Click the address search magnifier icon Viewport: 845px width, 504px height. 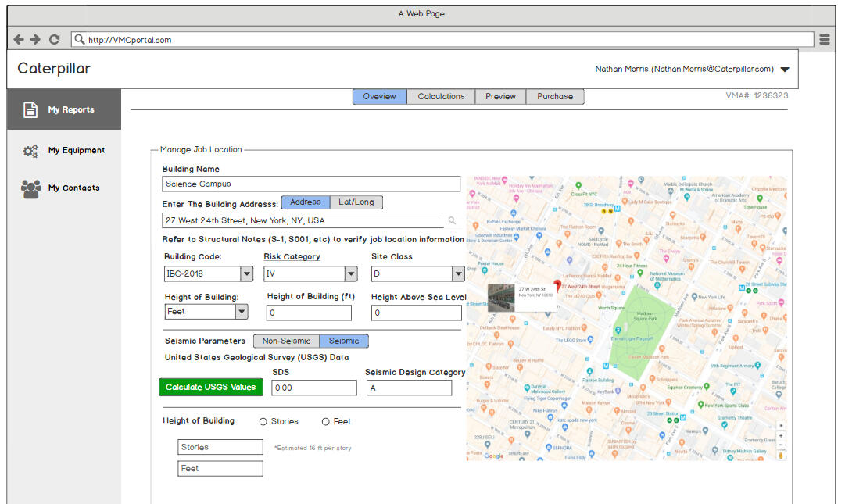tap(452, 221)
